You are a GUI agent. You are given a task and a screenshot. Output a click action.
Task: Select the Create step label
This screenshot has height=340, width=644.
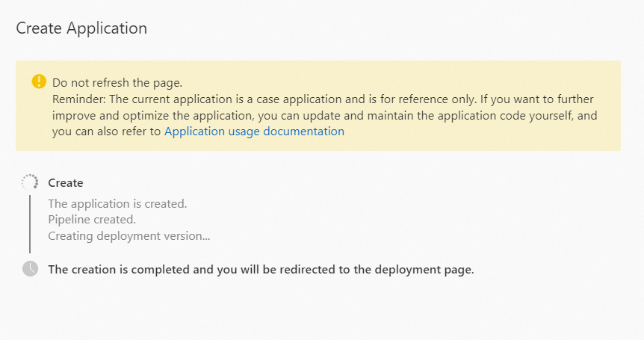coord(66,183)
